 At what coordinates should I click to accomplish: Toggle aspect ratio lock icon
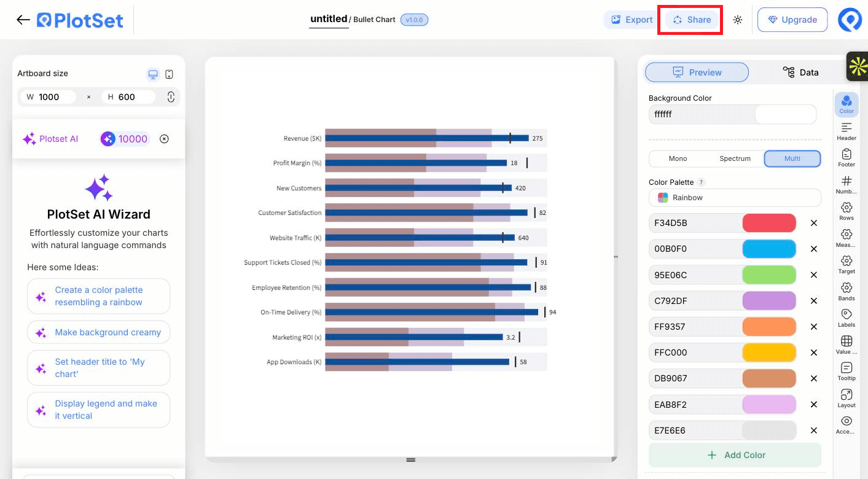[x=171, y=96]
